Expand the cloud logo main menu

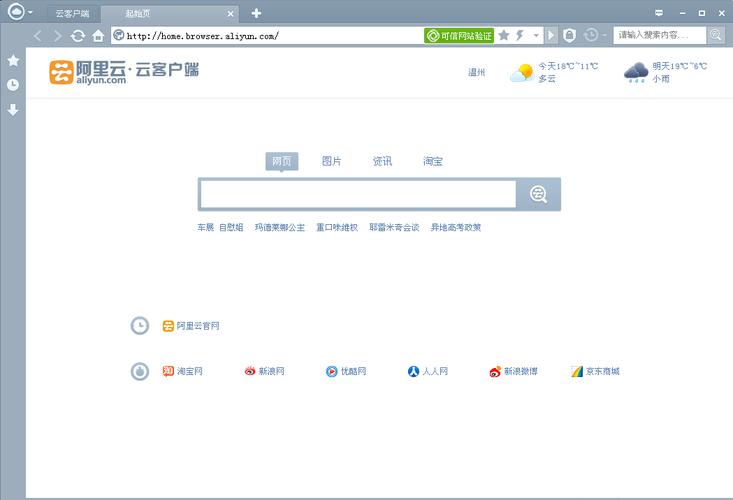pos(20,13)
